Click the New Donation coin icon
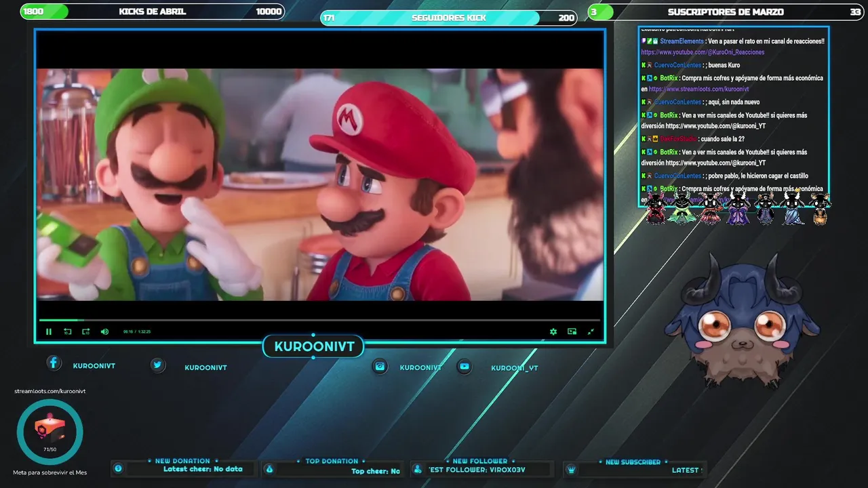The width and height of the screenshot is (868, 488). (118, 468)
